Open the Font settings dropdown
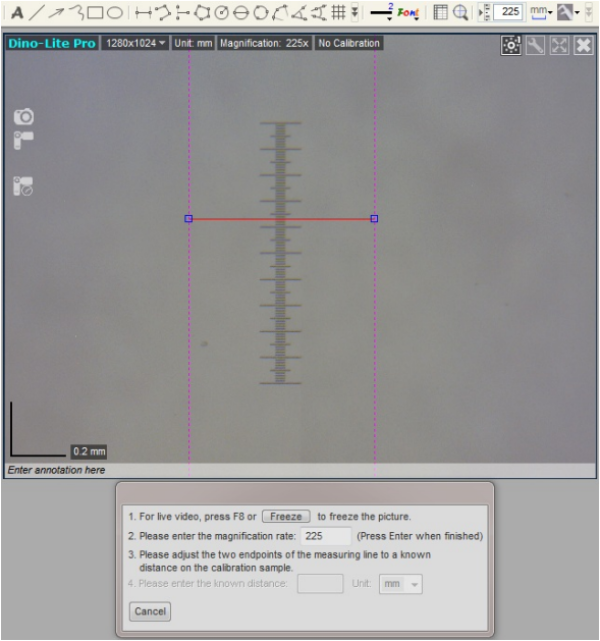Image resolution: width=600 pixels, height=641 pixels. tap(408, 13)
